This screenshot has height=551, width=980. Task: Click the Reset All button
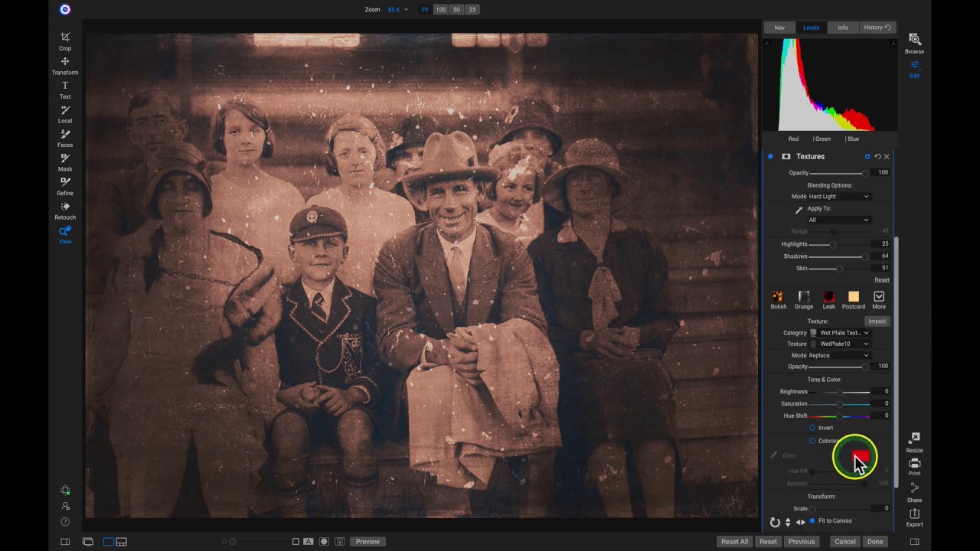(x=734, y=541)
